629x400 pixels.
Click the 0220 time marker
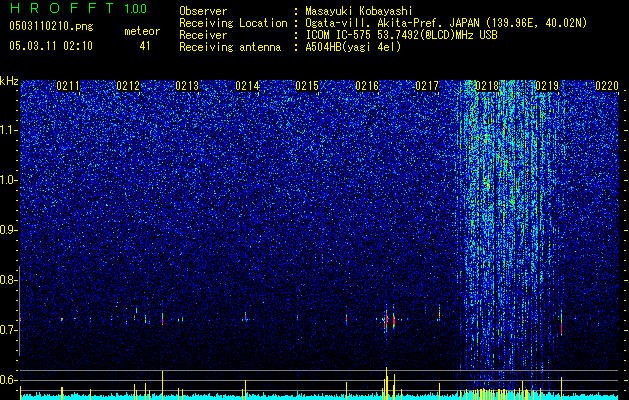pos(607,86)
